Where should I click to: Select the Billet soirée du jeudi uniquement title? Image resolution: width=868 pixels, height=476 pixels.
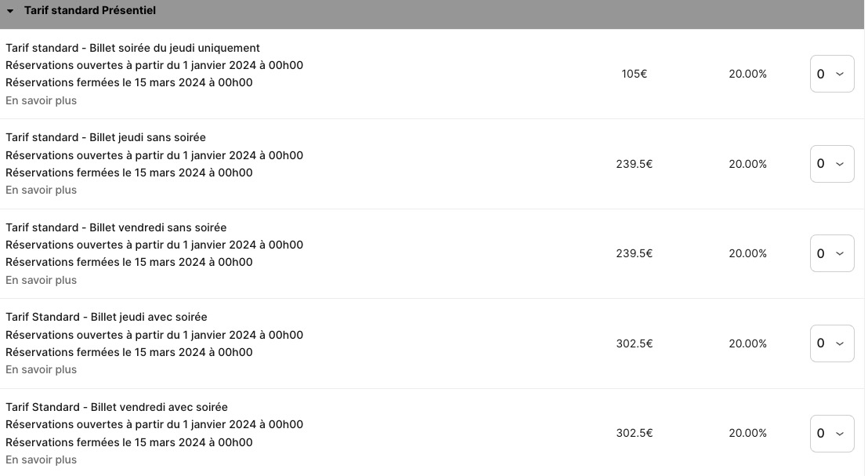coord(132,48)
